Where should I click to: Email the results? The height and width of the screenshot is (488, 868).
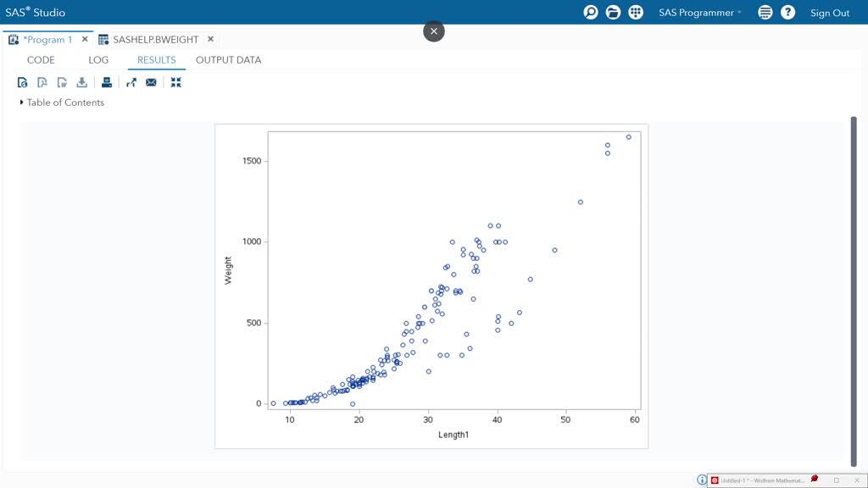pos(151,82)
